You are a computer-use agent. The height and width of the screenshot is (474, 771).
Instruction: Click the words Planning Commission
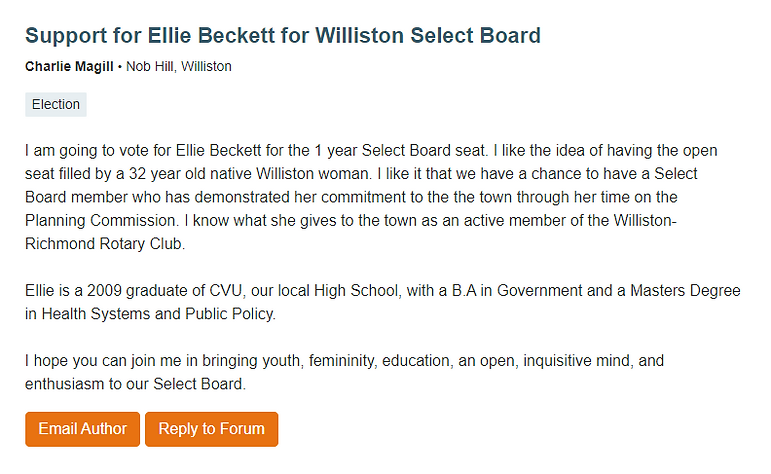tap(100, 220)
